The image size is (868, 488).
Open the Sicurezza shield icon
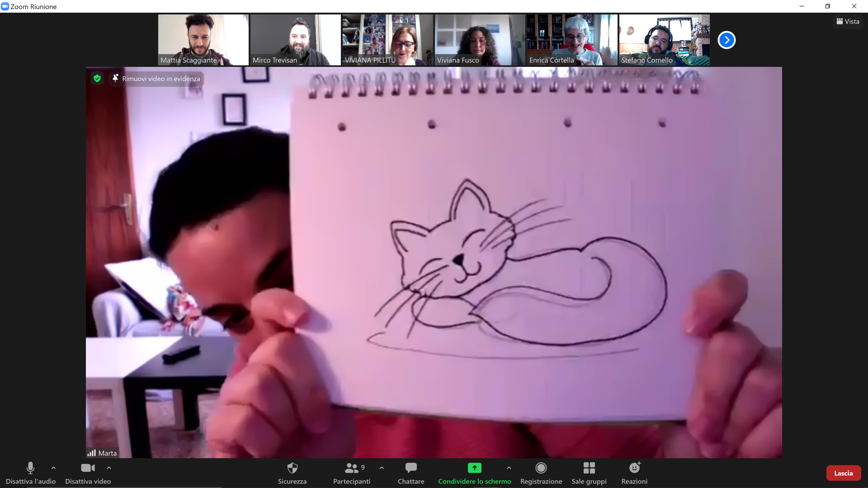(292, 468)
